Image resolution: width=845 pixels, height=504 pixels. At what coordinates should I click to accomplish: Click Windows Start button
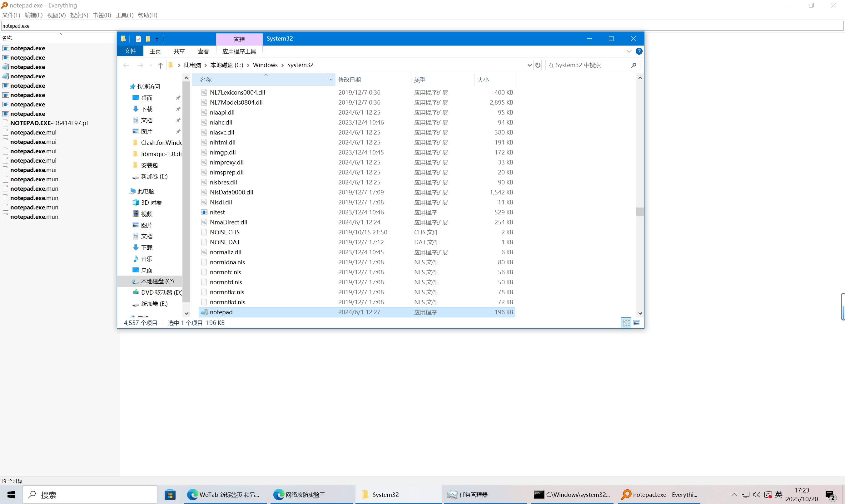tap(11, 495)
